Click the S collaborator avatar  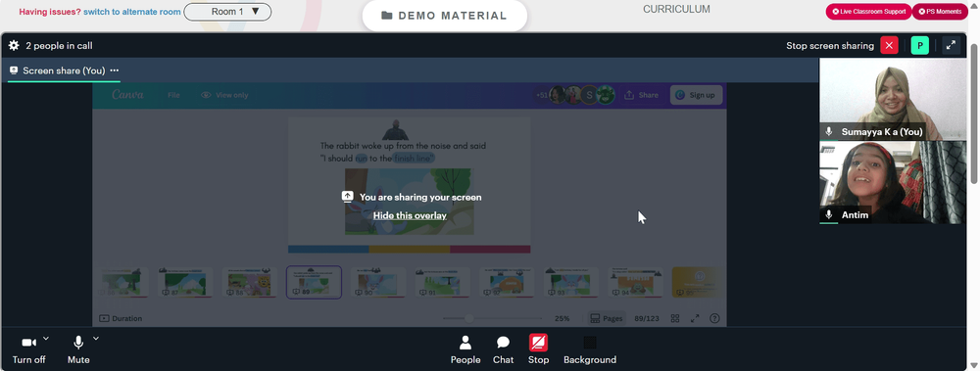[x=589, y=95]
